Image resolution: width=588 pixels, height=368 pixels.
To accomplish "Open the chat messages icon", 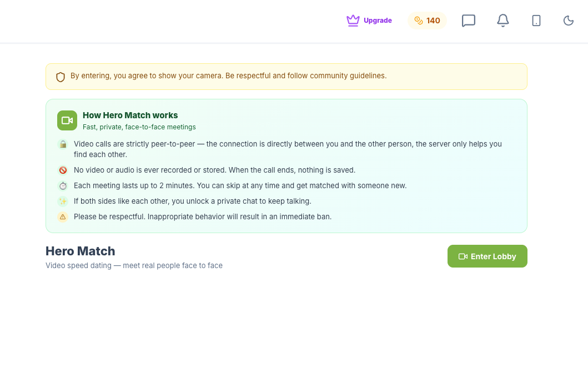I will [469, 21].
